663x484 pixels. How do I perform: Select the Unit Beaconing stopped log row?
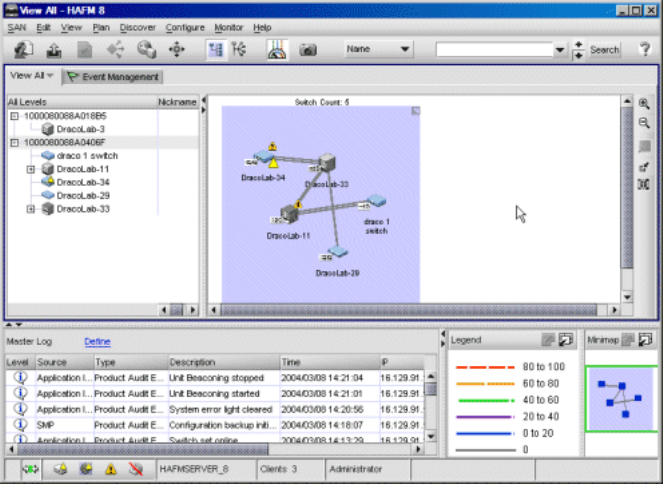pos(214,377)
